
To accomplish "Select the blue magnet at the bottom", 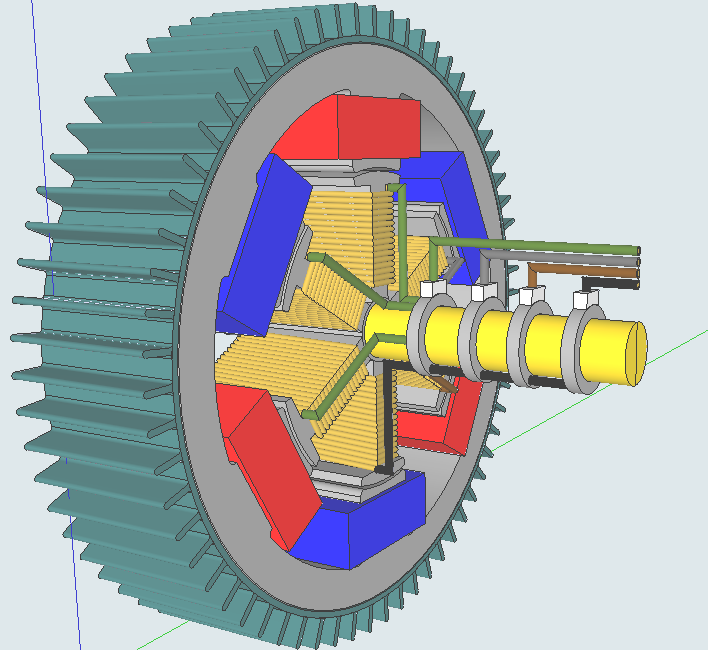I will tap(370, 520).
